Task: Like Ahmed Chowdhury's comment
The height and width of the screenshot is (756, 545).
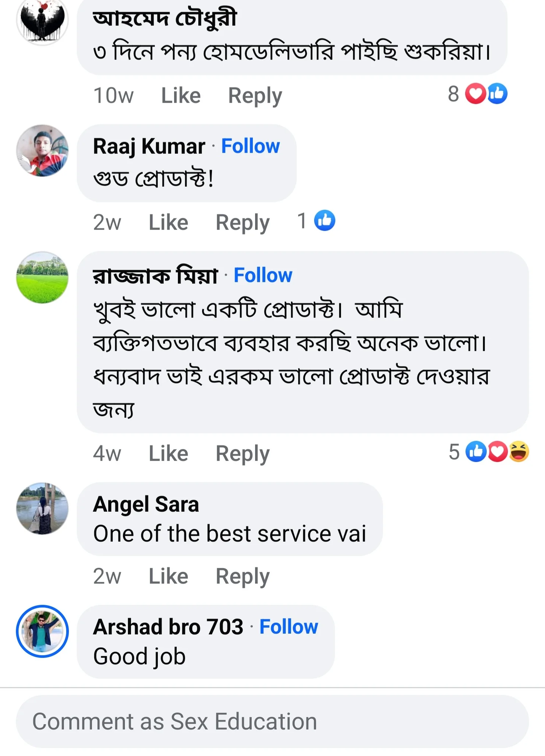Action: tap(181, 95)
